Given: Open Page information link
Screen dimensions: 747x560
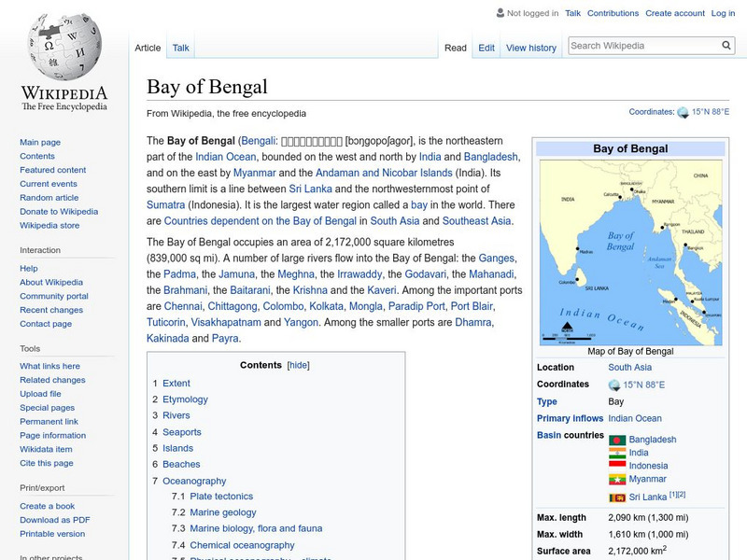Looking at the screenshot, I should 53,435.
